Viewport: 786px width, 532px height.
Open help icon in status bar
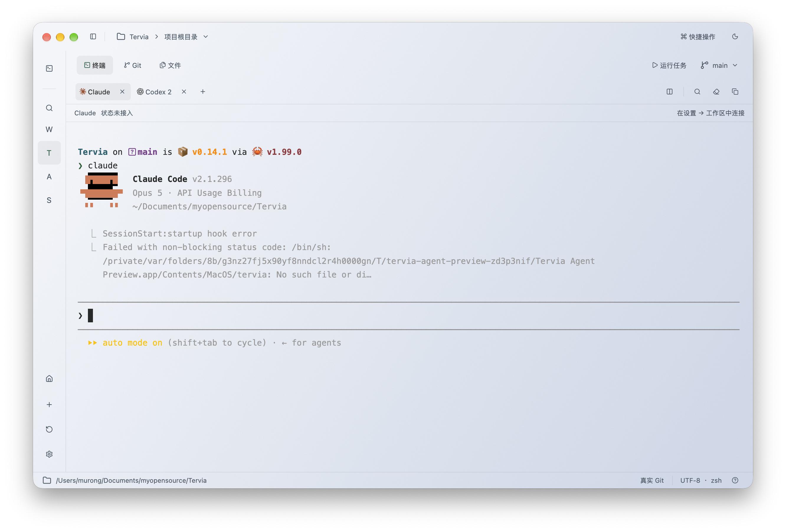click(735, 480)
